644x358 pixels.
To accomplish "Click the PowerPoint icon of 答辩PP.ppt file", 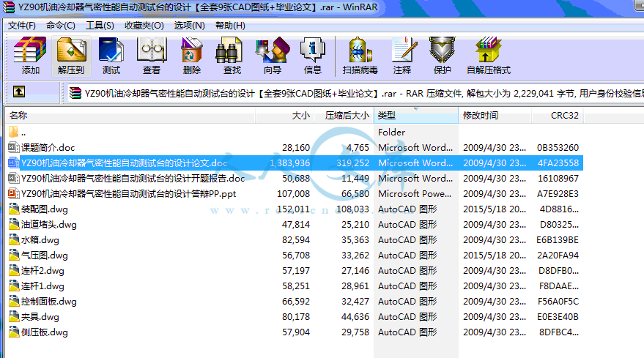I will pyautogui.click(x=13, y=193).
